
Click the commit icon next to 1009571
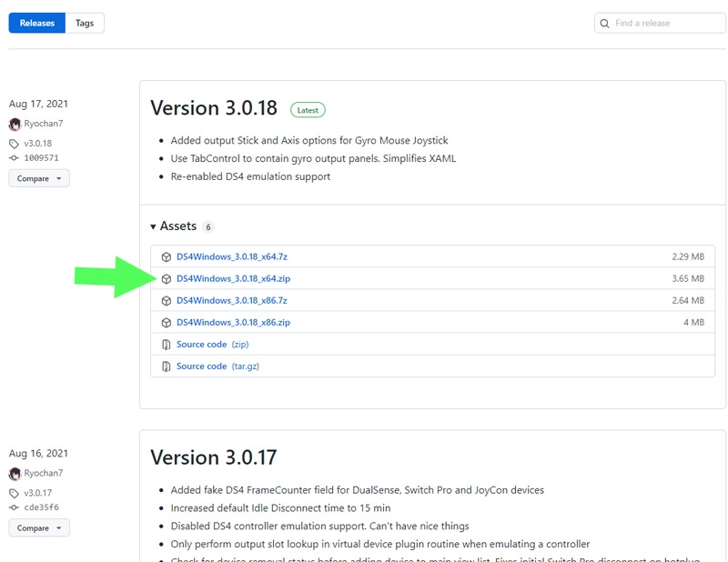point(15,157)
